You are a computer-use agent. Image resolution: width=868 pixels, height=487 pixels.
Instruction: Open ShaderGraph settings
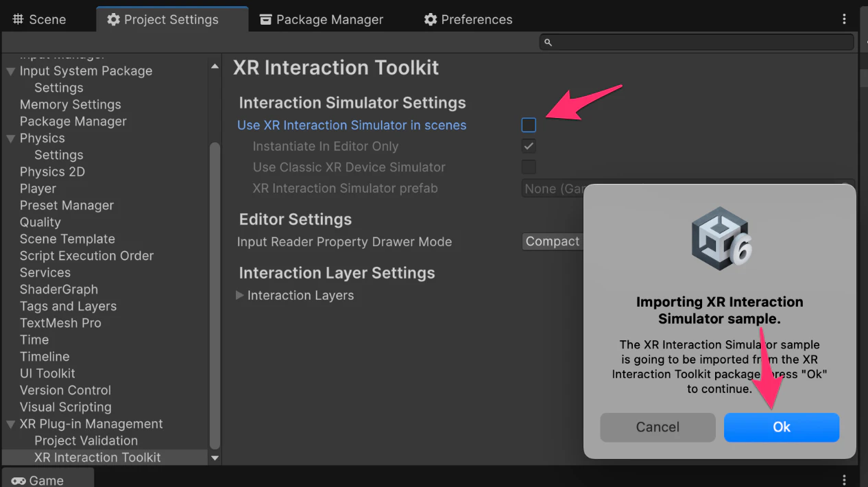[59, 289]
